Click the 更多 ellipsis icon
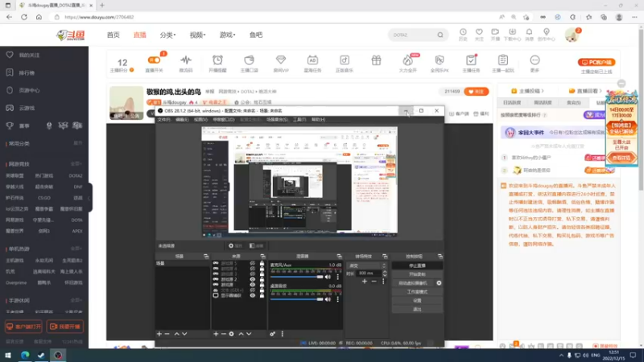The height and width of the screenshot is (362, 644). tap(535, 60)
